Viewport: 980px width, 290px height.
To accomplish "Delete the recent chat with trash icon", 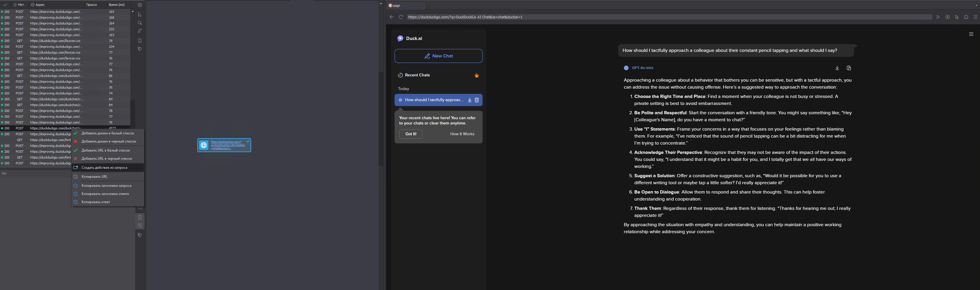I will 477,100.
